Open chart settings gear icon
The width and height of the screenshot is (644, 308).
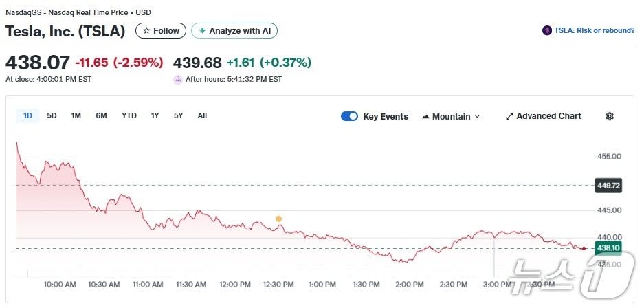[x=609, y=116]
